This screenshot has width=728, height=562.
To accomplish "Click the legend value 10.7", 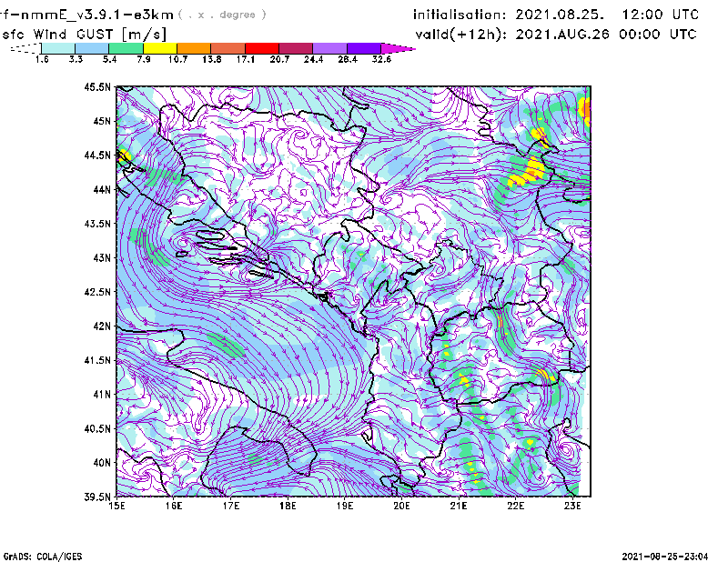I will coord(177,59).
